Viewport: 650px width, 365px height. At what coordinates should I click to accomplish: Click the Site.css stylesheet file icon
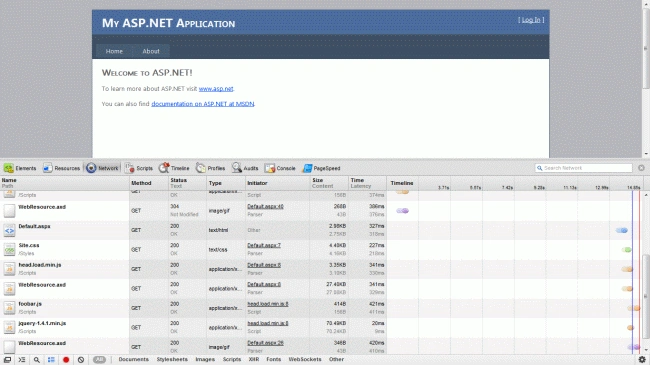coord(9,249)
